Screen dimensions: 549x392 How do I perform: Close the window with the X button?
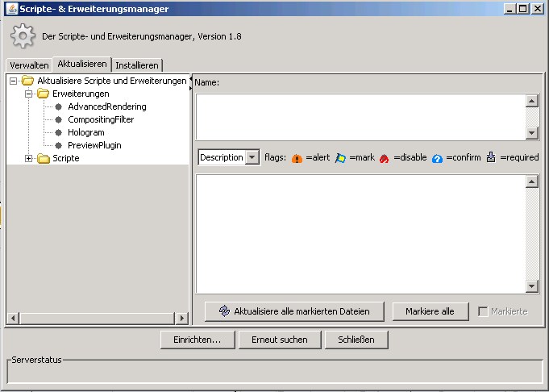(x=537, y=8)
